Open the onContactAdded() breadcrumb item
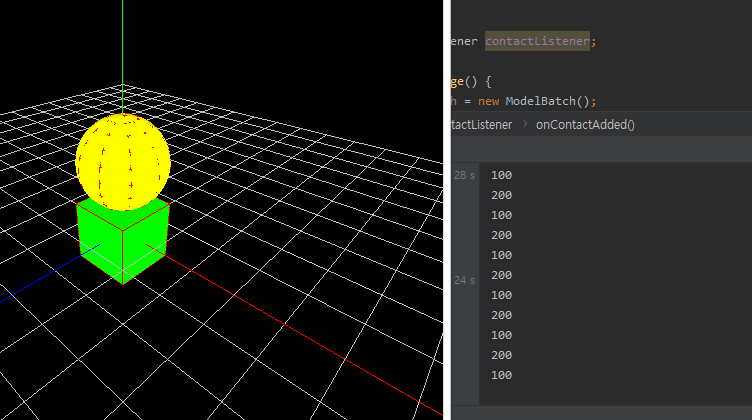Image resolution: width=752 pixels, height=420 pixels. click(585, 125)
